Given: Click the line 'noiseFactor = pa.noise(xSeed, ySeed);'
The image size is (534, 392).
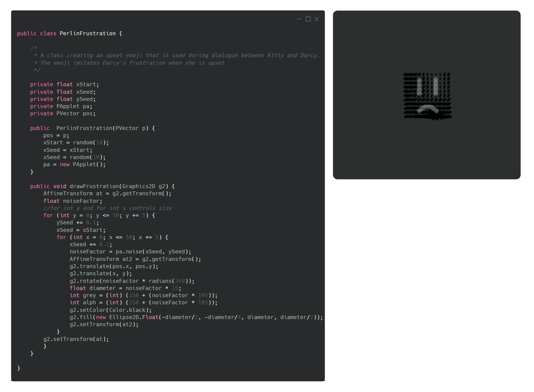Looking at the screenshot, I should coord(130,252).
